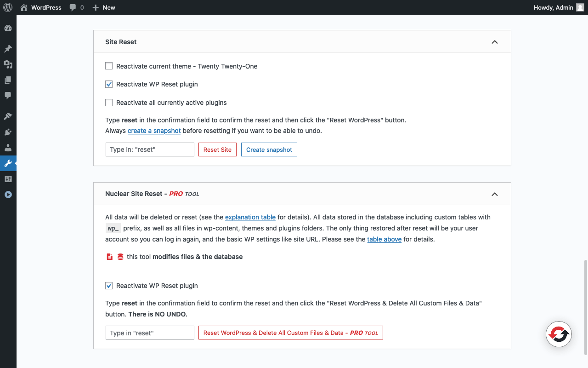The image size is (588, 368).
Task: Click the admin avatar picture
Action: pyautogui.click(x=580, y=7)
